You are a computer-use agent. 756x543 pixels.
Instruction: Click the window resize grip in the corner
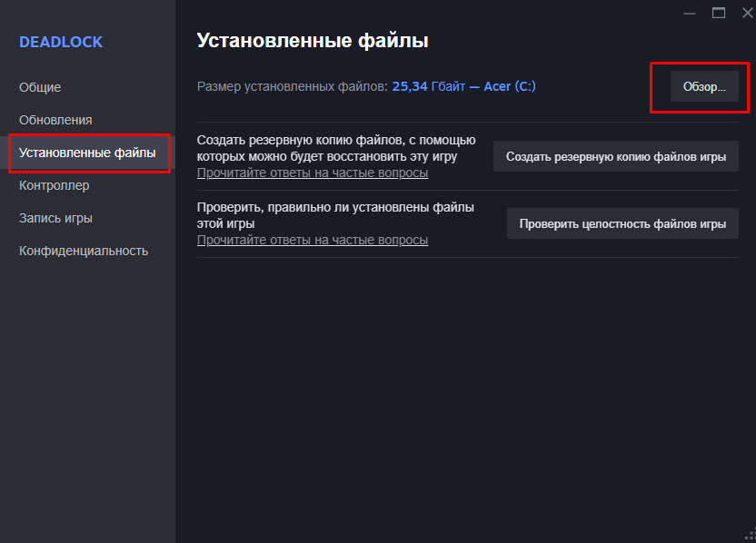[751, 535]
